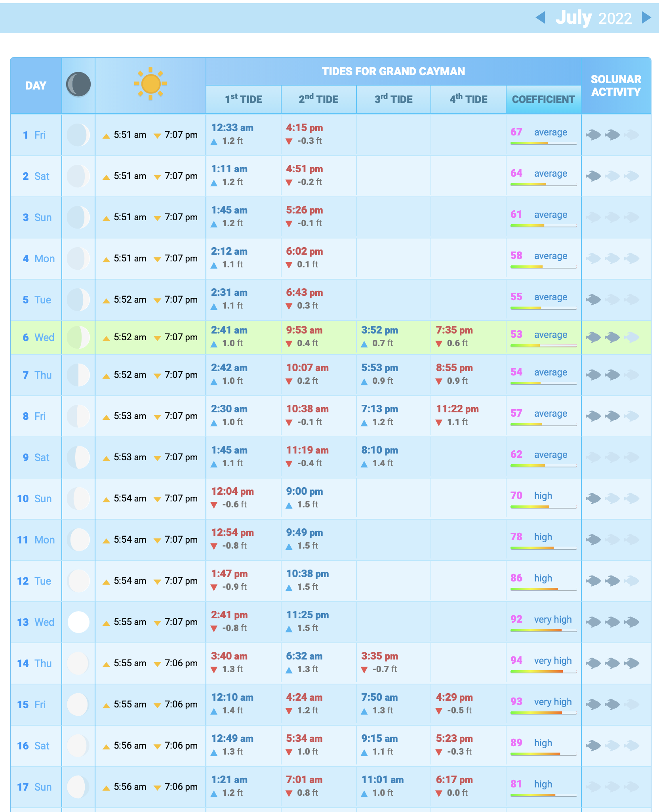Click solunar fish icons for 13 Wed

(x=612, y=622)
